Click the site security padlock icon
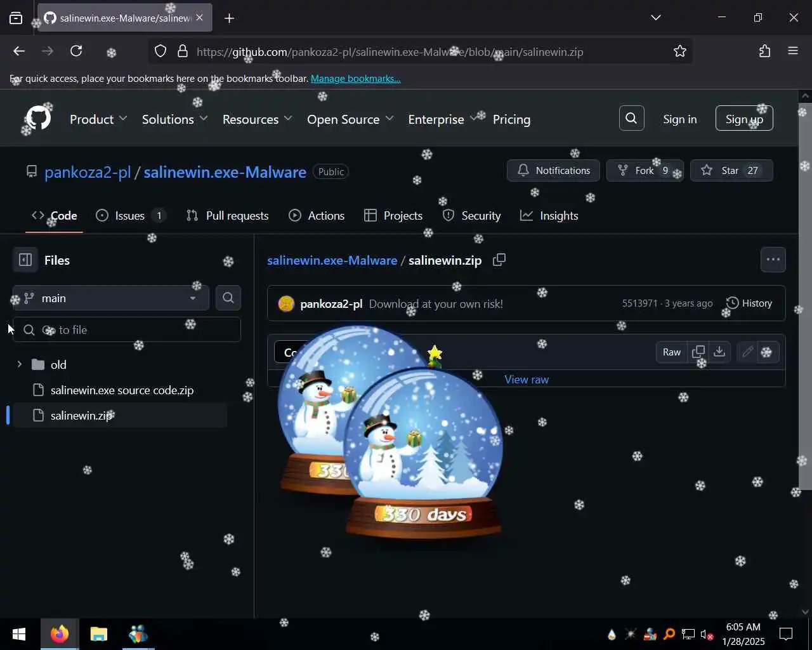The image size is (812, 650). coord(183,51)
